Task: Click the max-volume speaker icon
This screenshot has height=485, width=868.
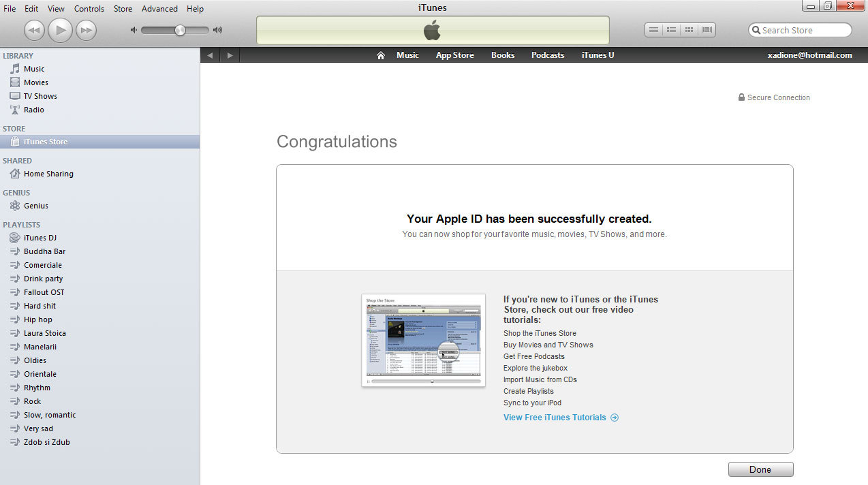Action: [217, 30]
